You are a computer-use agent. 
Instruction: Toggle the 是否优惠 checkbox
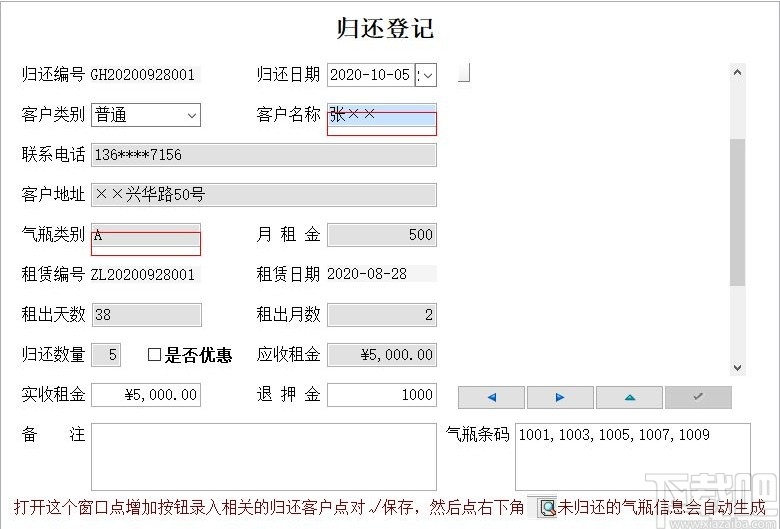[x=154, y=355]
